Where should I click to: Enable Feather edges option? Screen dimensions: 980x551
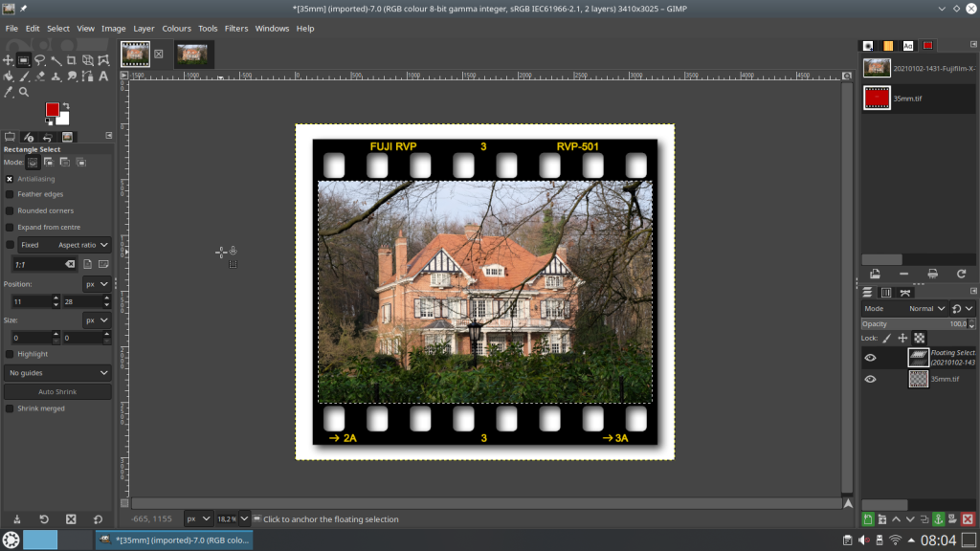click(10, 194)
